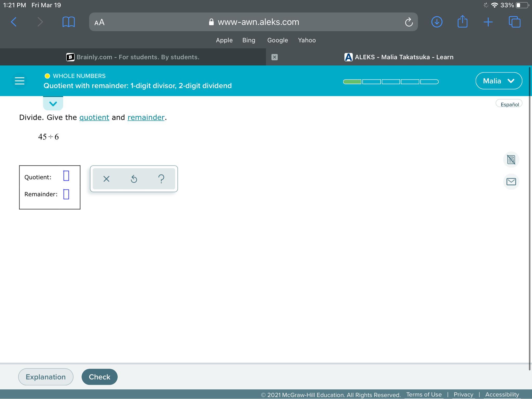532x399 pixels.
Task: Open the AA reader text size menu
Action: click(x=99, y=22)
